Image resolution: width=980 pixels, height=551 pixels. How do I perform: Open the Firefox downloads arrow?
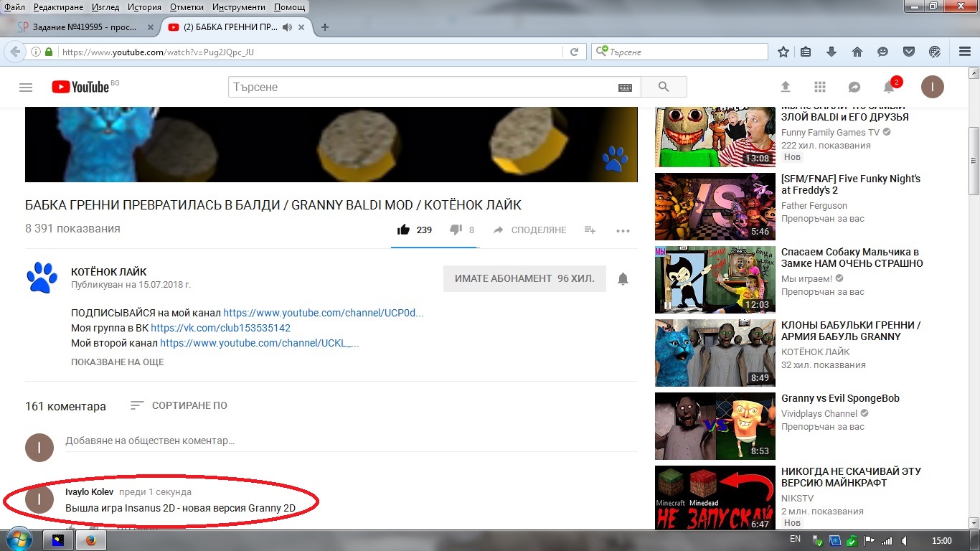831,52
